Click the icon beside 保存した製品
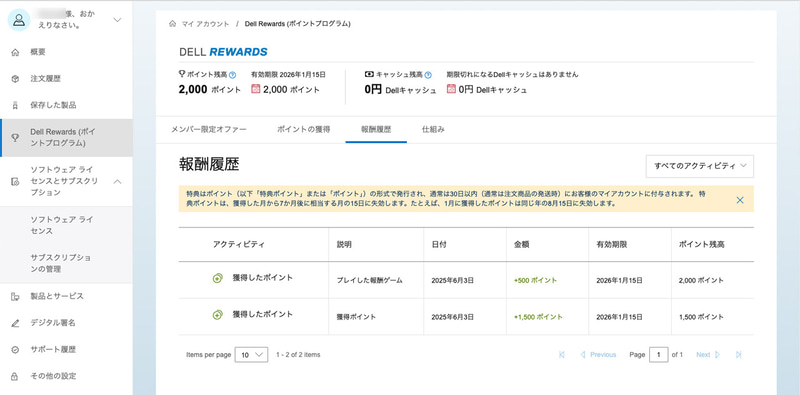800x395 pixels. [x=15, y=106]
